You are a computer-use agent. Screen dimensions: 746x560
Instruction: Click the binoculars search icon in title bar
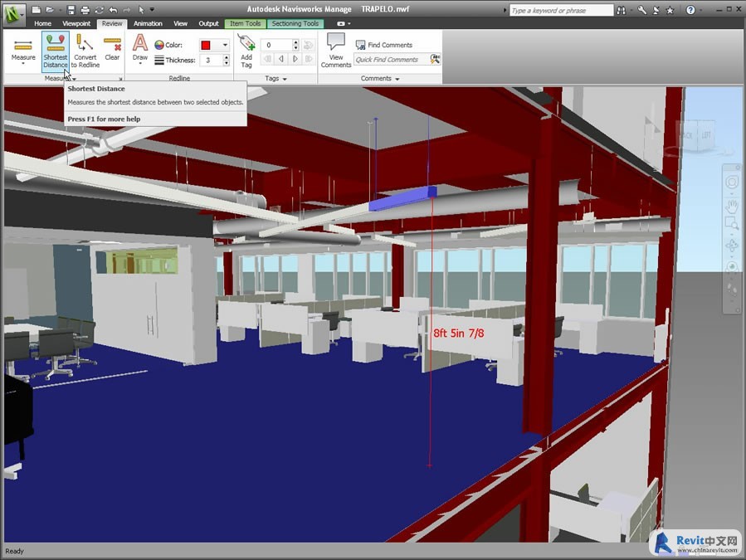(x=622, y=10)
